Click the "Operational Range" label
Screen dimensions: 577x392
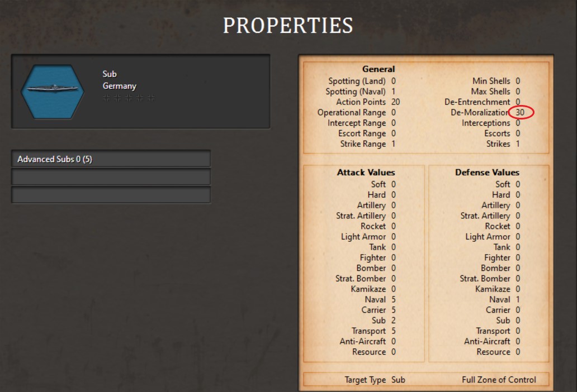(352, 112)
